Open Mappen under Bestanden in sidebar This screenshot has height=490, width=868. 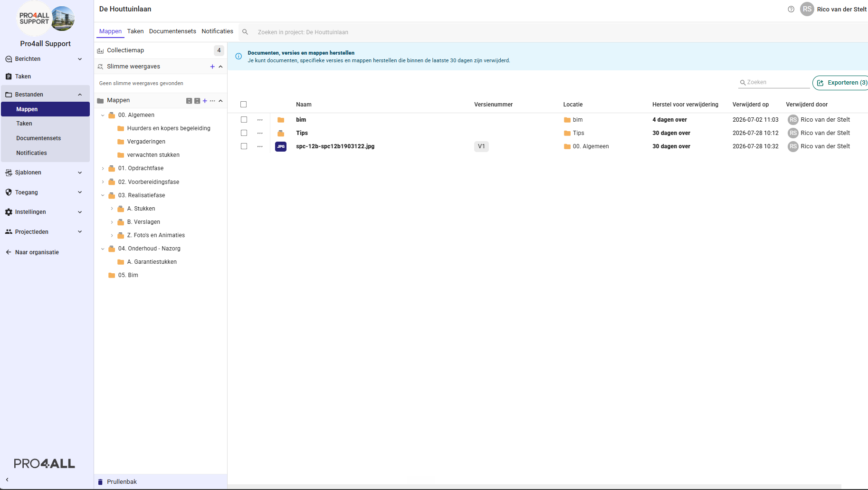coord(45,109)
